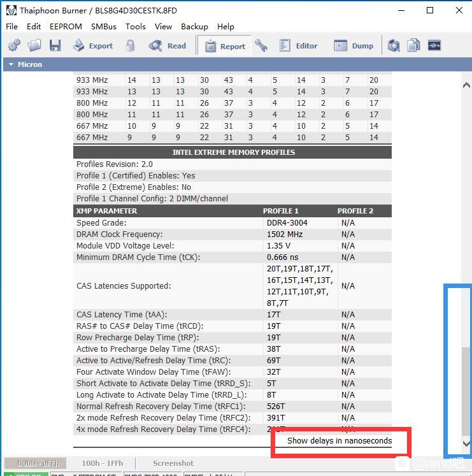Click the 8T tRRD_L value
This screenshot has height=476, width=472.
click(x=271, y=395)
